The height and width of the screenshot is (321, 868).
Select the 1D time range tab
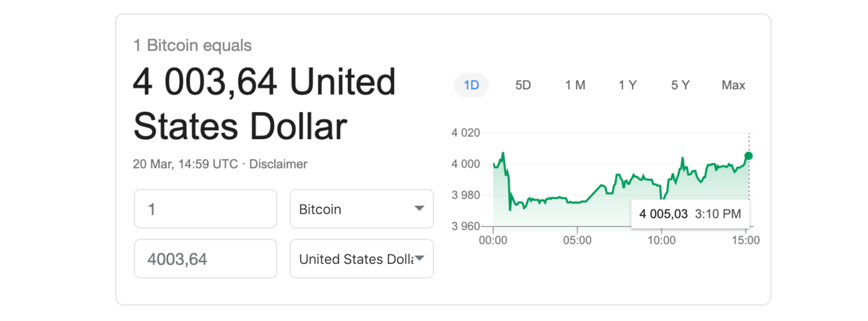point(471,86)
